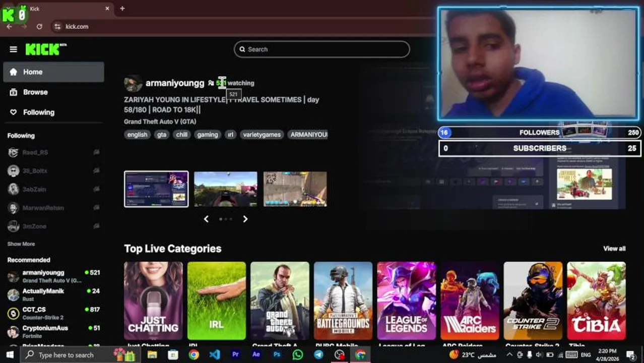
Task: Open Premiere Pro from taskbar
Action: pos(235,355)
